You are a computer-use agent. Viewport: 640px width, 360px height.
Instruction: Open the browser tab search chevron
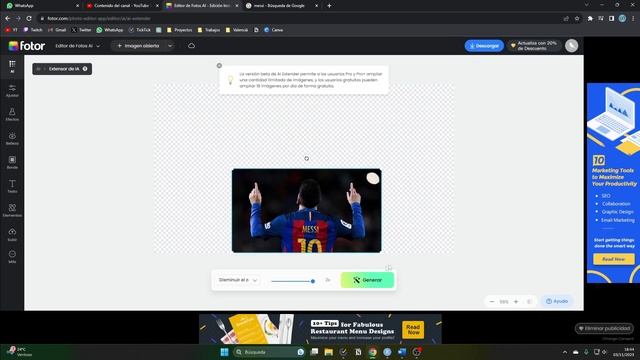pyautogui.click(x=587, y=5)
